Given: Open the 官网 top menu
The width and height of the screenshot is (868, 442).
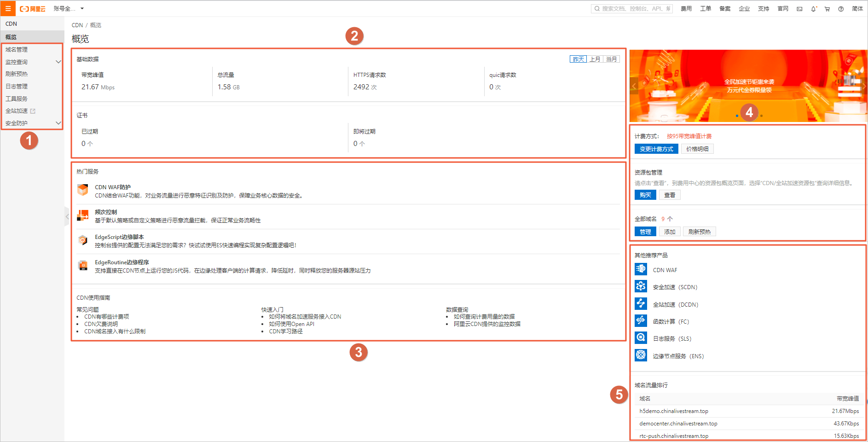Looking at the screenshot, I should click(783, 9).
